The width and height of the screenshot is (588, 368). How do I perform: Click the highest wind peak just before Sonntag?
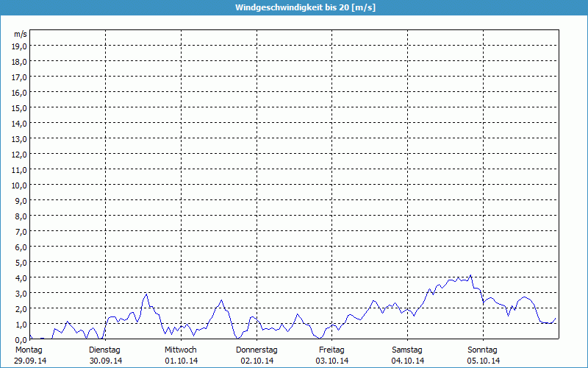pyautogui.click(x=470, y=276)
